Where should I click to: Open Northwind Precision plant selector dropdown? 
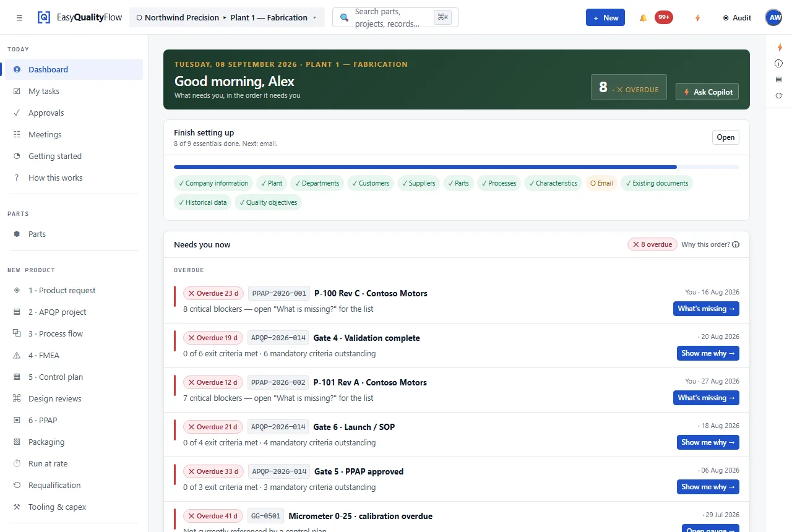(x=227, y=18)
